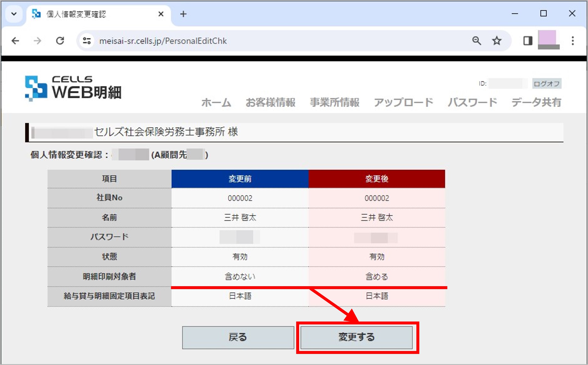Close the 個人情報変更確認 tab
Screen dimensions: 588x365
[x=161, y=14]
